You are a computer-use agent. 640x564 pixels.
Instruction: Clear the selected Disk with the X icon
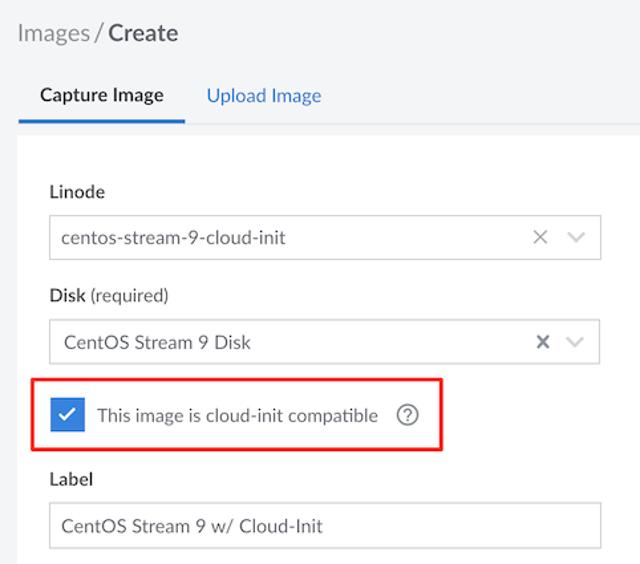tap(543, 342)
